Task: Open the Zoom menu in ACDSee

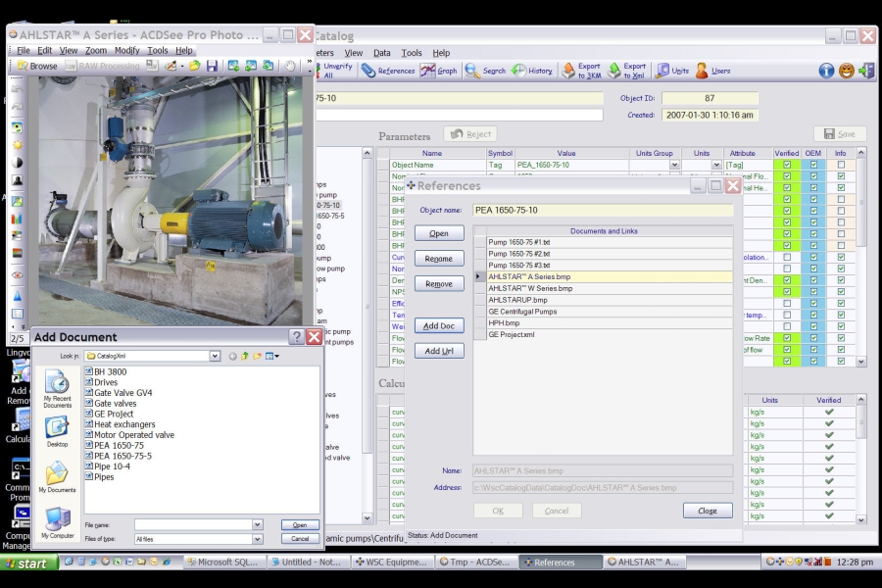Action: (96, 51)
